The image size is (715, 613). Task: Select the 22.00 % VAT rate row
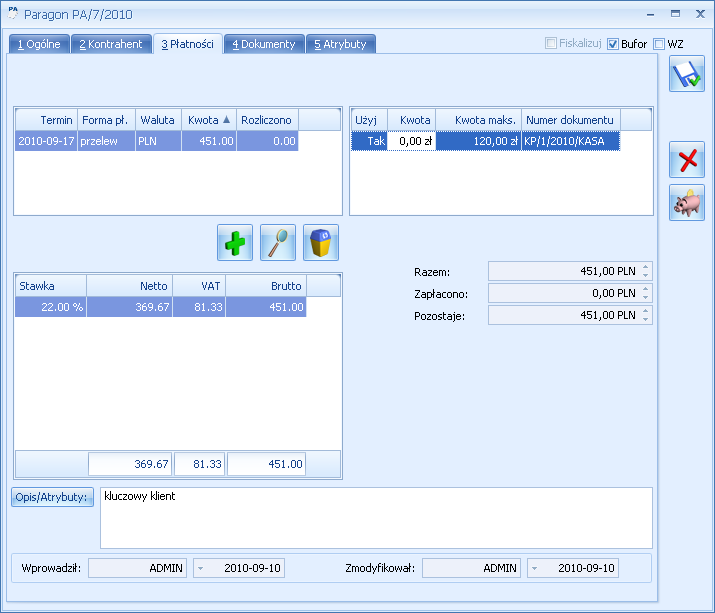click(x=161, y=307)
